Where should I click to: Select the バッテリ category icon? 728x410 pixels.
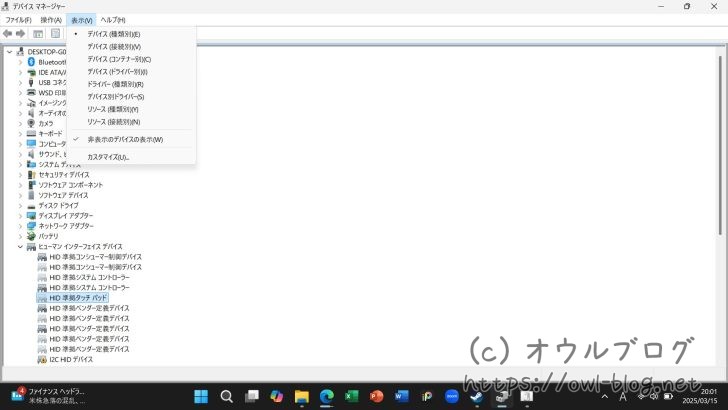[x=31, y=236]
